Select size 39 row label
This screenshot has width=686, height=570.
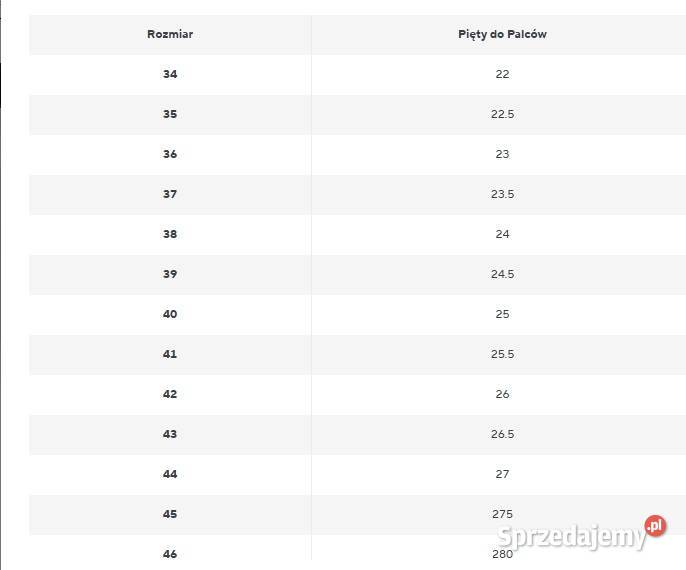[170, 274]
